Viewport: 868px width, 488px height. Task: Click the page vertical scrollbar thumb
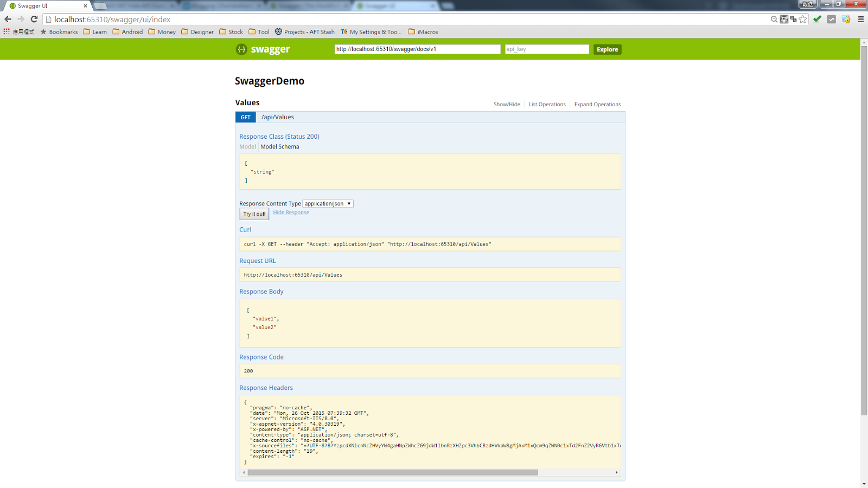click(x=864, y=230)
